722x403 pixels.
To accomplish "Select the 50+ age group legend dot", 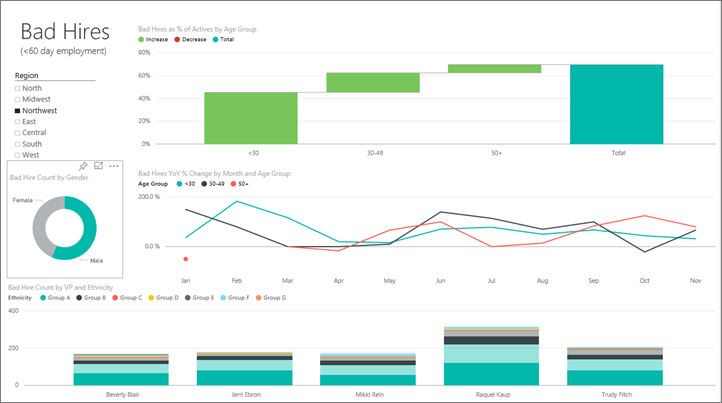I will coord(233,184).
